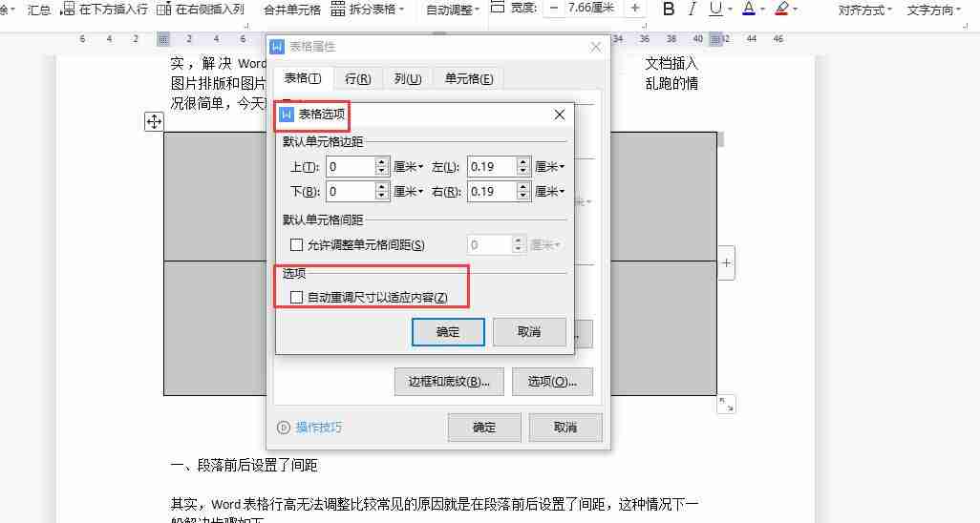Open the operation tips link
The height and width of the screenshot is (523, 980).
tap(318, 428)
